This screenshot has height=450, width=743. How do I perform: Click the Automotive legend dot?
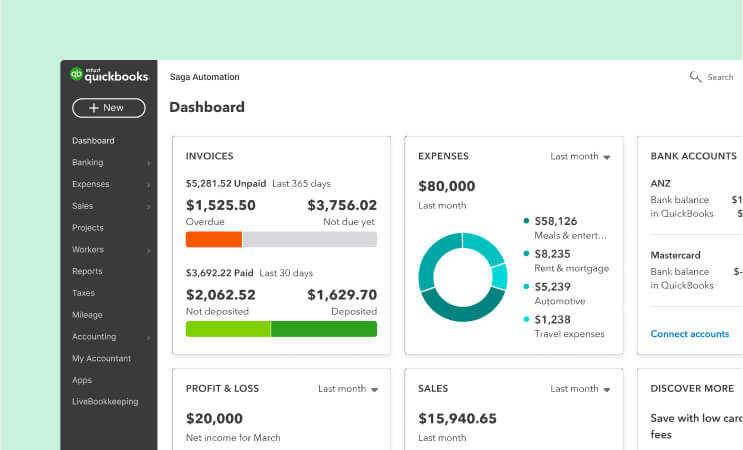(x=526, y=286)
